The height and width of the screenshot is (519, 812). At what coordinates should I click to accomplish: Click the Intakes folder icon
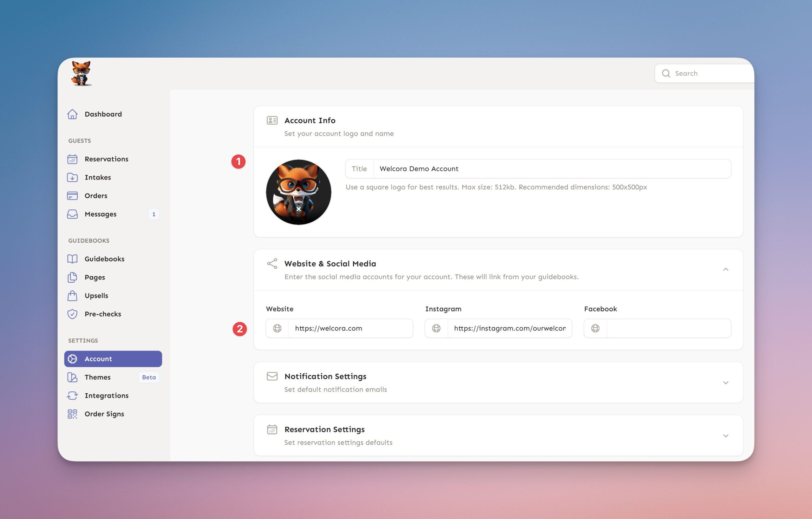(x=72, y=177)
